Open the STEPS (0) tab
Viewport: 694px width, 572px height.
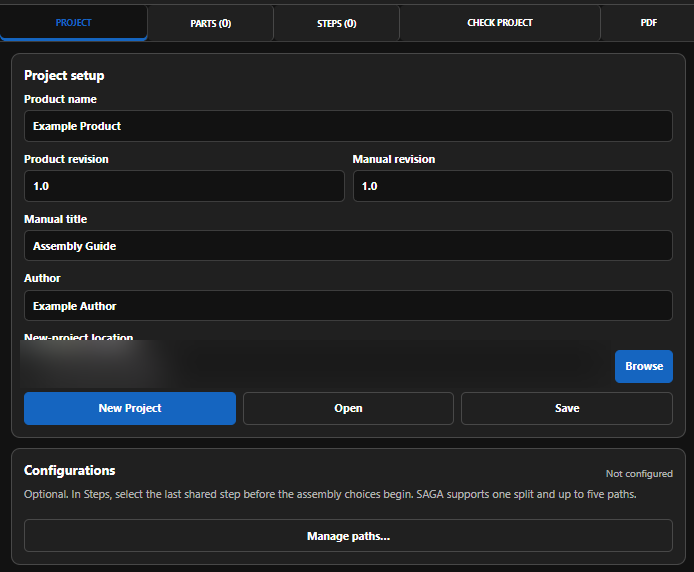pos(336,23)
